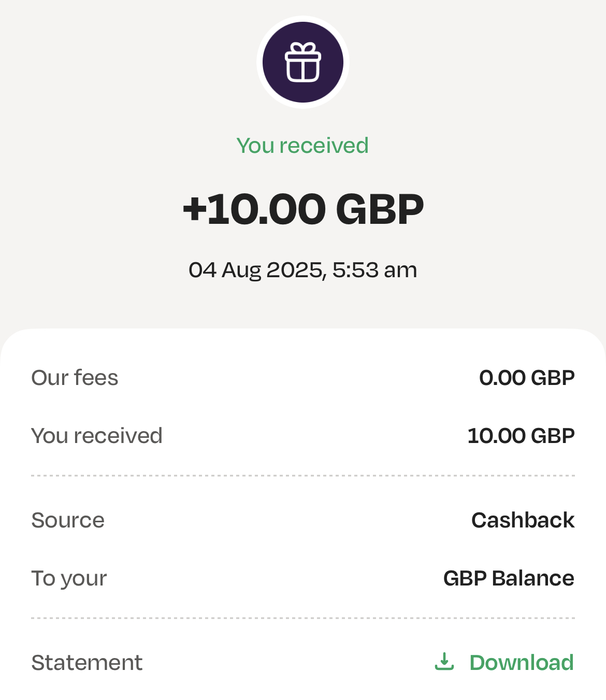
Task: Click the Our fees label
Action: (x=75, y=378)
